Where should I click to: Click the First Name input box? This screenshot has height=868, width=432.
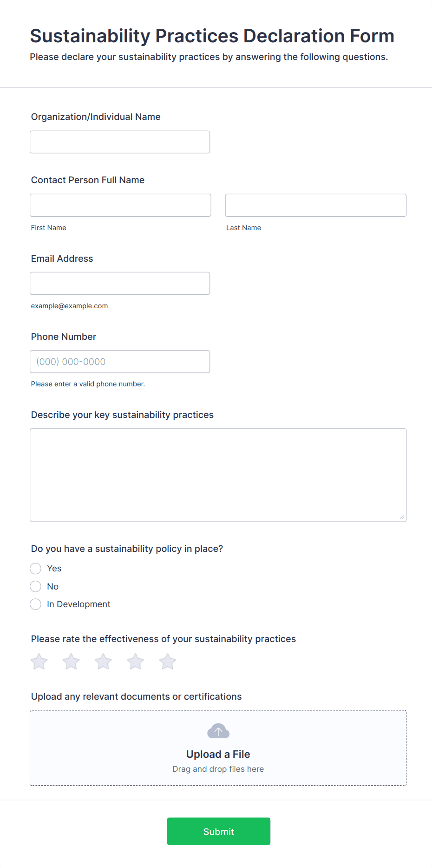tap(121, 205)
